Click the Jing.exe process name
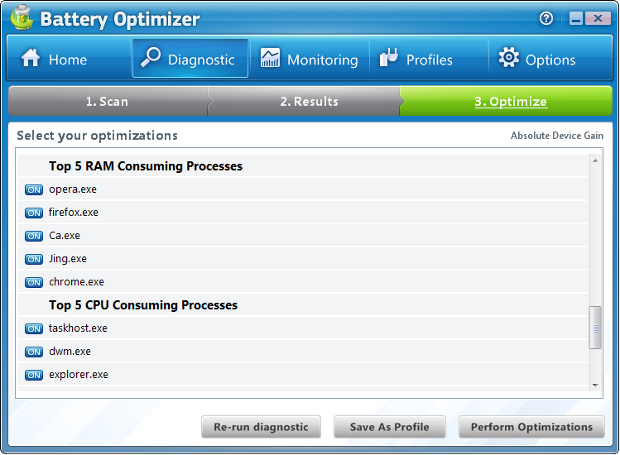Screen dimensions: 620x455 coord(68,259)
